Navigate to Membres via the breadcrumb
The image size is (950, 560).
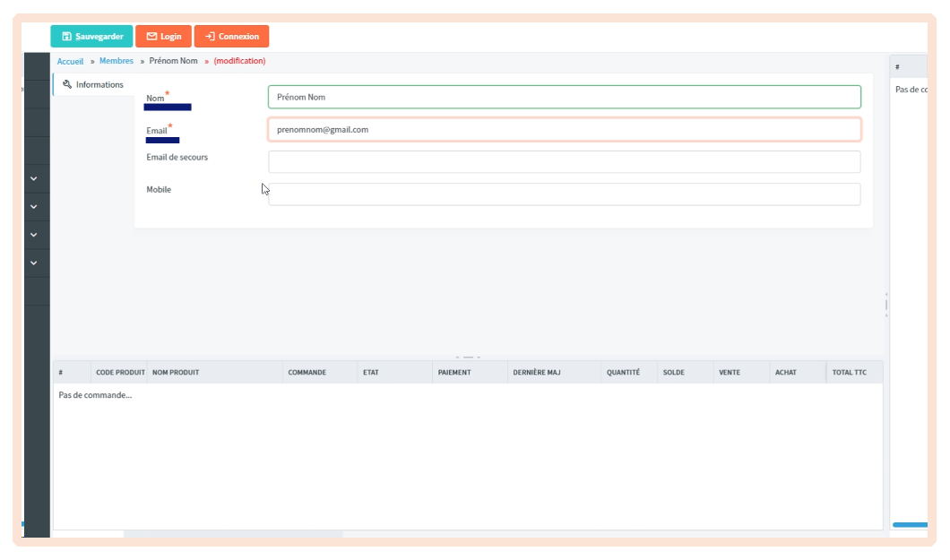[117, 61]
